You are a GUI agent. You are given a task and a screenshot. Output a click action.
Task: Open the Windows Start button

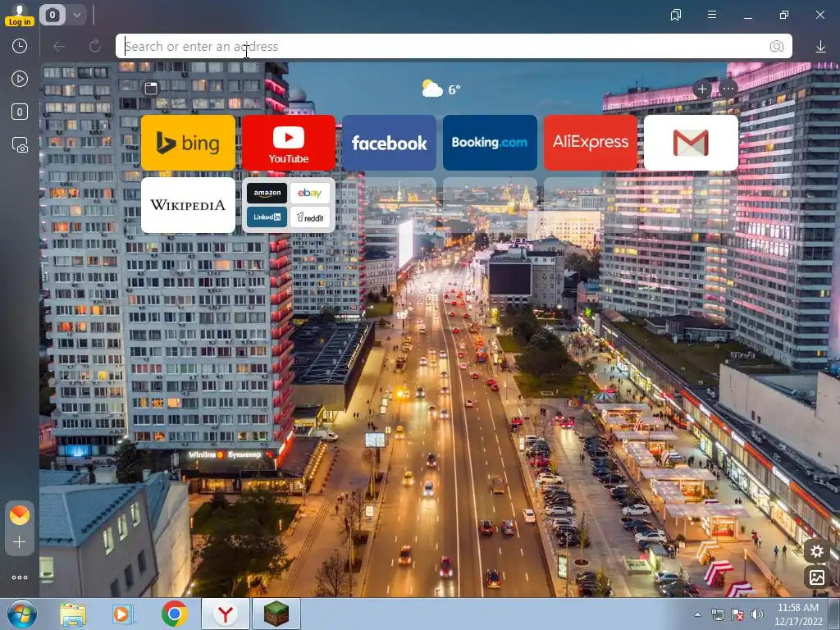22,614
